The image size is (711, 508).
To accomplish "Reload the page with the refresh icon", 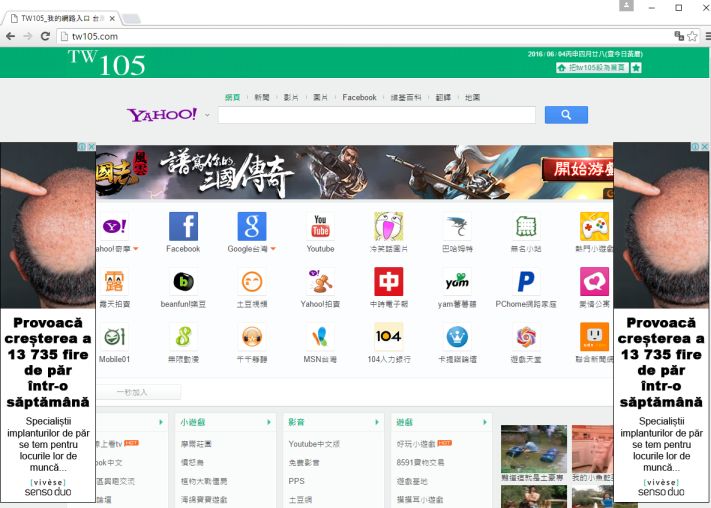I will point(45,36).
